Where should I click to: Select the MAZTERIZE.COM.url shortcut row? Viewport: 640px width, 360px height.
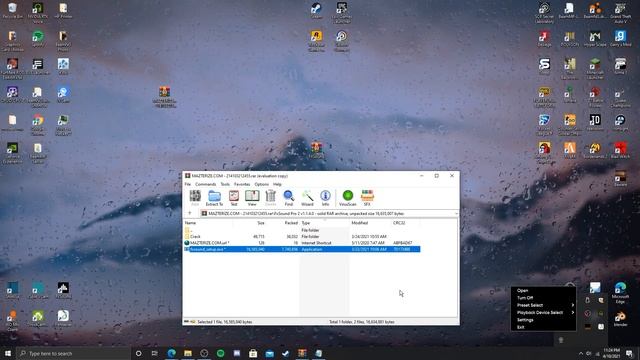tap(302, 243)
